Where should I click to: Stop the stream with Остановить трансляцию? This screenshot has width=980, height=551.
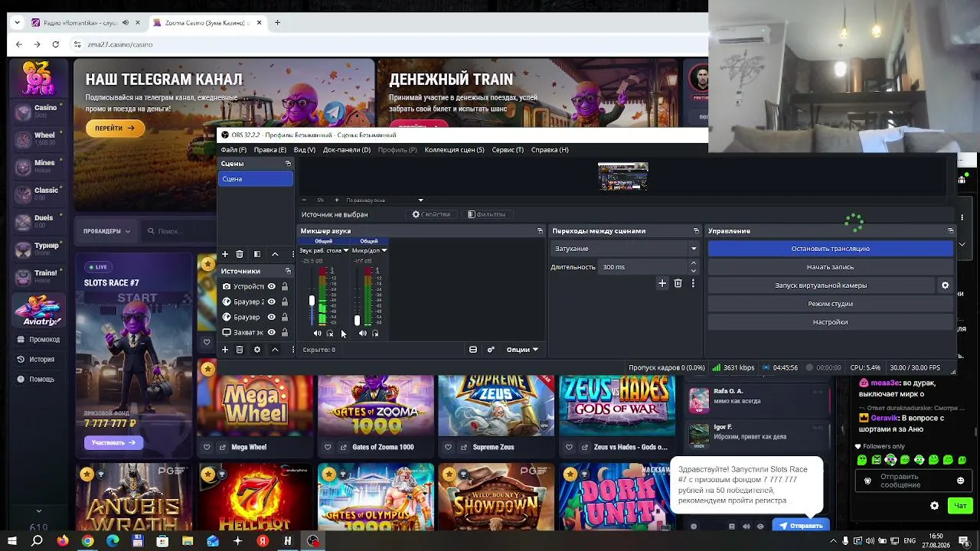tap(831, 249)
